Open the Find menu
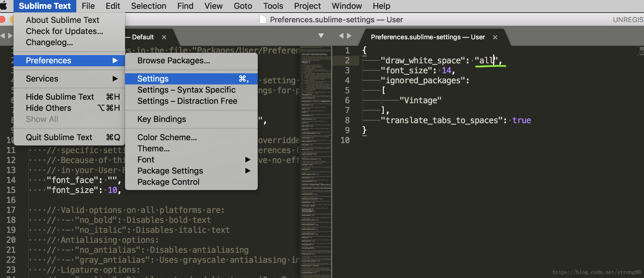 pos(185,6)
